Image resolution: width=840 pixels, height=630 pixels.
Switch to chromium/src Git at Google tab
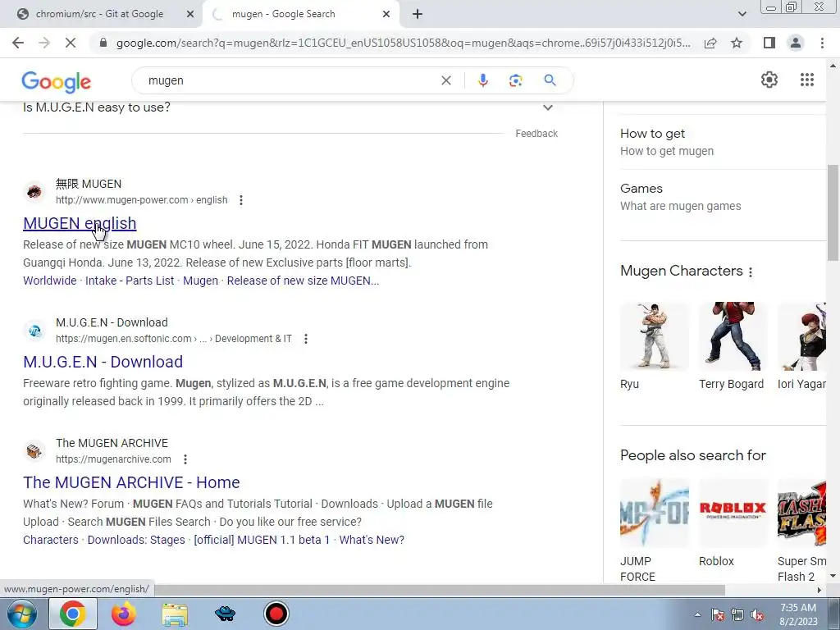tap(100, 14)
